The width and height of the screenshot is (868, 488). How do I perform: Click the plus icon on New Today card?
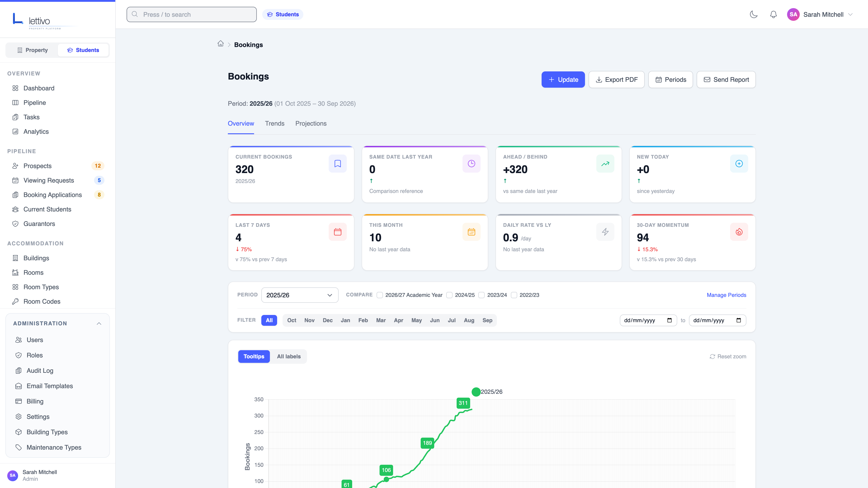[x=739, y=164]
